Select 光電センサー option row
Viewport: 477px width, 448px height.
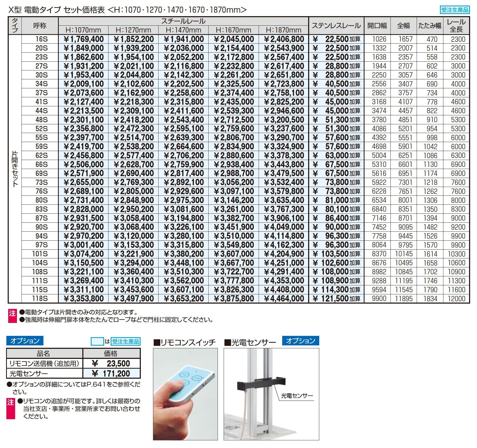[73, 373]
